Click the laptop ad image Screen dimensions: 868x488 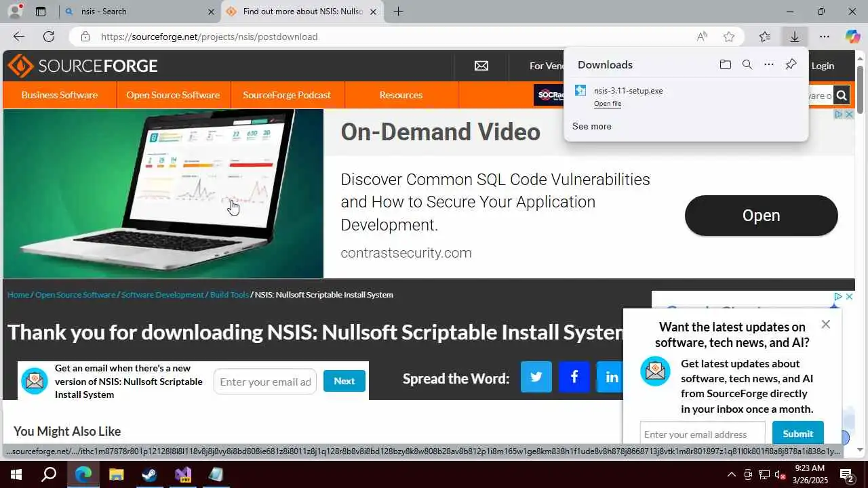tap(163, 194)
